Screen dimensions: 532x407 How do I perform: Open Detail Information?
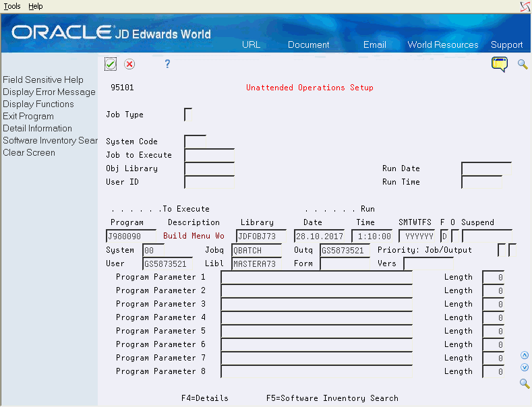pyautogui.click(x=37, y=129)
